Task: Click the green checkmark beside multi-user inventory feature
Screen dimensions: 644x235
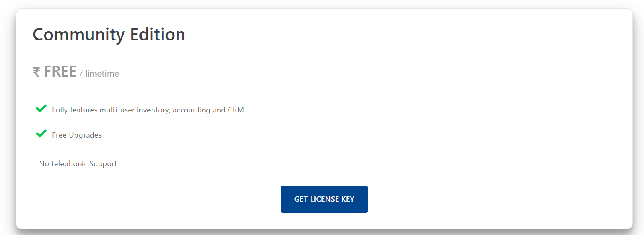Action: (x=41, y=109)
